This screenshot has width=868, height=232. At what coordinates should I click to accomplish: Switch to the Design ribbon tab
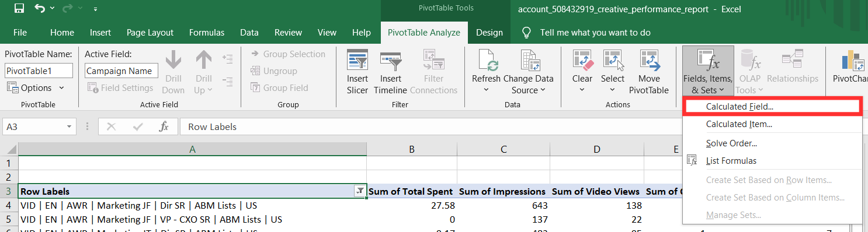(x=489, y=33)
